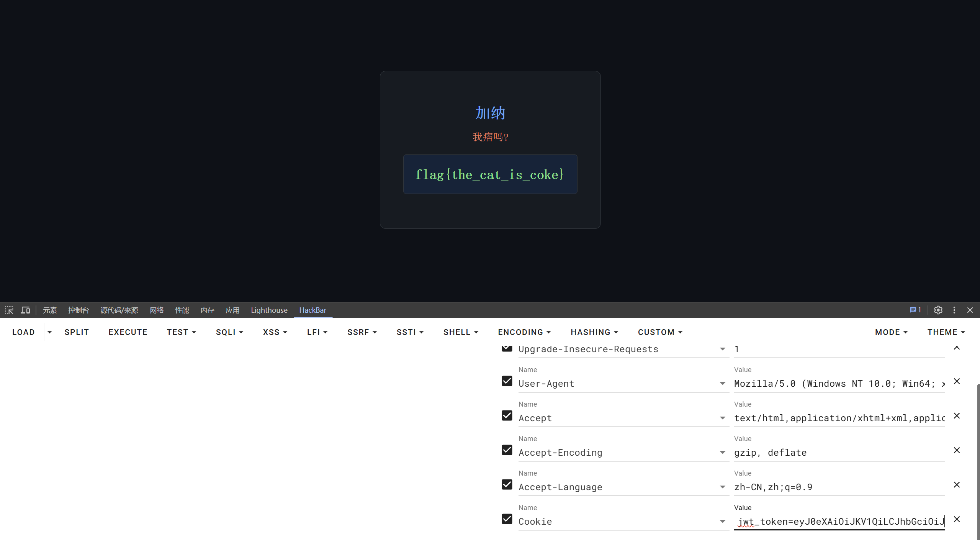Open the Cookie header name dropdown arrow

tap(722, 522)
